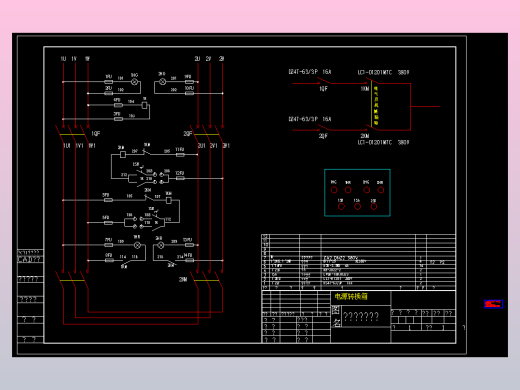The width and height of the screenshot is (520, 390).
Task: Select the 2V1 terminal label
Action: point(214,146)
